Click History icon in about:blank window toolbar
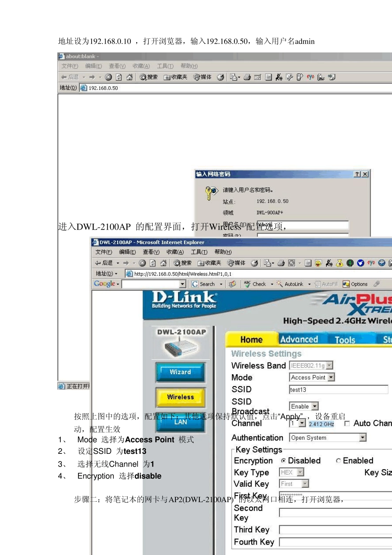The width and height of the screenshot is (392, 555). point(221,77)
